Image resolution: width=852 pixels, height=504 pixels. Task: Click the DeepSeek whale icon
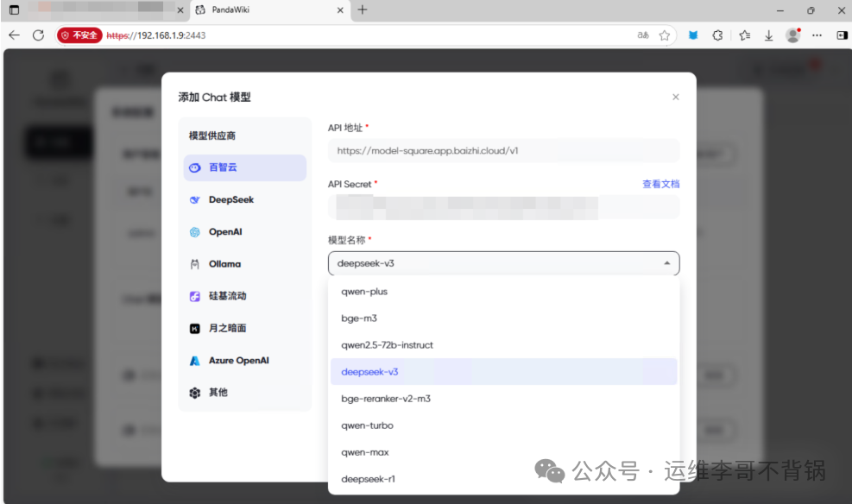point(194,200)
